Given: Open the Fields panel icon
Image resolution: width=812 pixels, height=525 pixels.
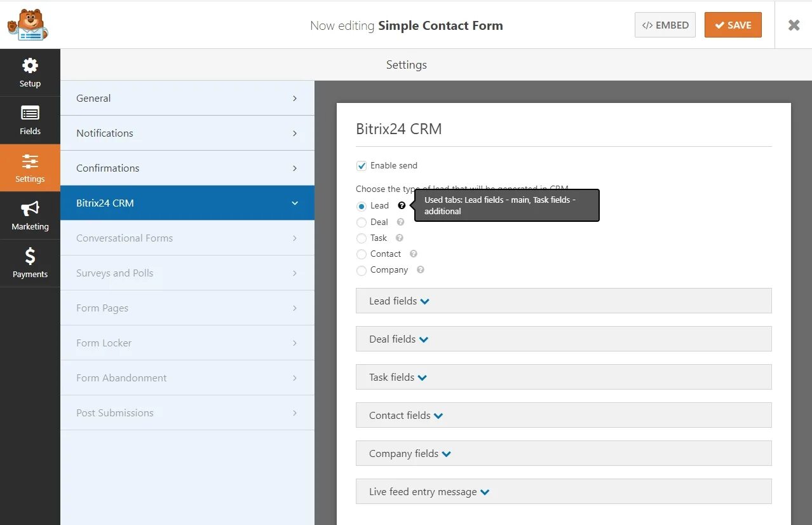Looking at the screenshot, I should click(x=30, y=114).
